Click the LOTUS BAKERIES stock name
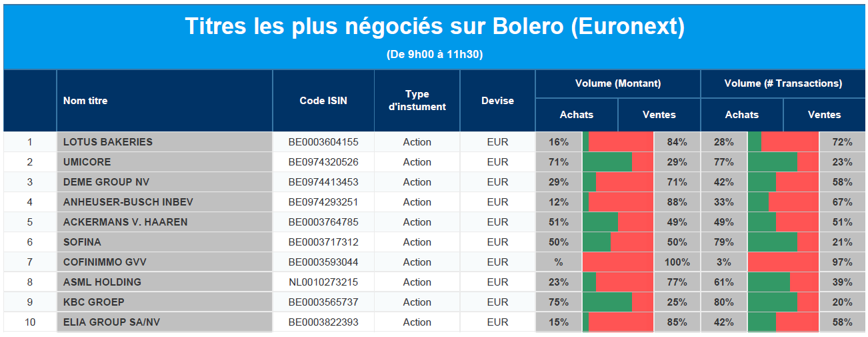 pos(108,142)
